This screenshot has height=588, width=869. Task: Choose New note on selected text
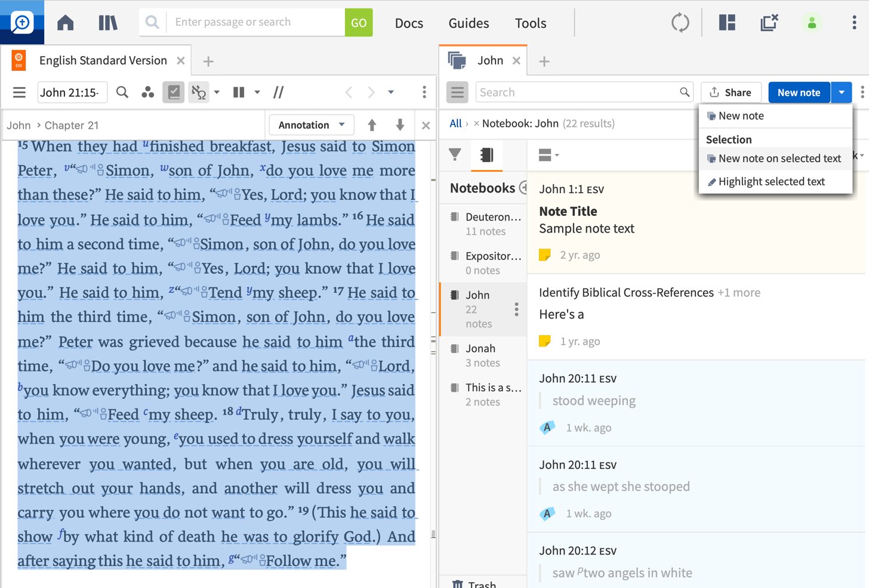tap(779, 159)
